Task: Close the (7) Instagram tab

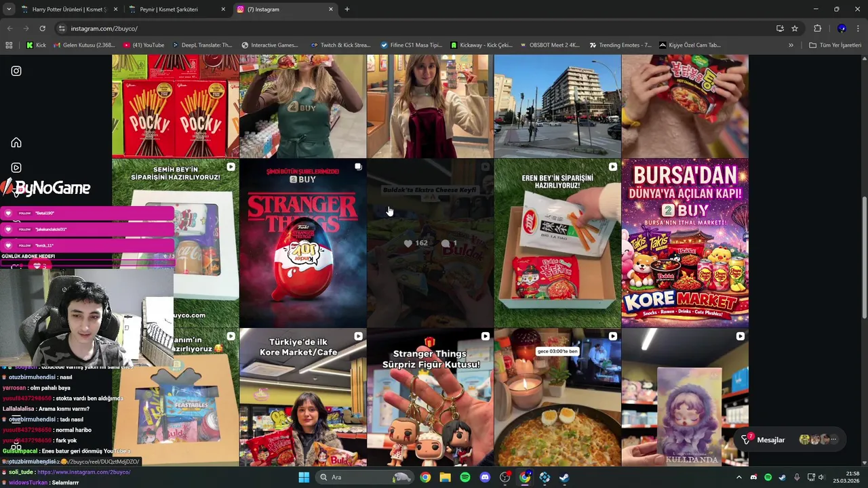Action: click(331, 9)
